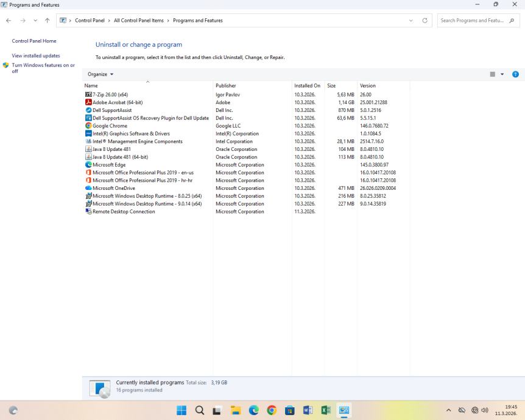This screenshot has height=420, width=525.
Task: Go back using the back arrow
Action: 9,21
